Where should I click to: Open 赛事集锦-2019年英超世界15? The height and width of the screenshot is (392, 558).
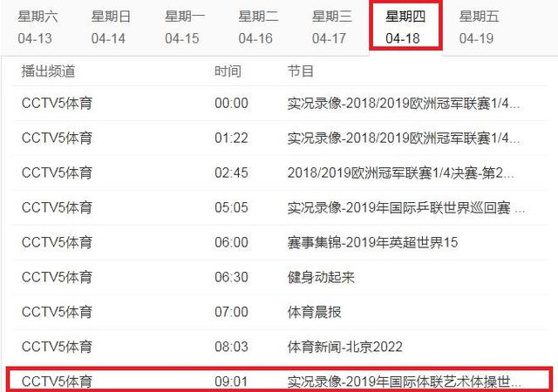pos(372,242)
